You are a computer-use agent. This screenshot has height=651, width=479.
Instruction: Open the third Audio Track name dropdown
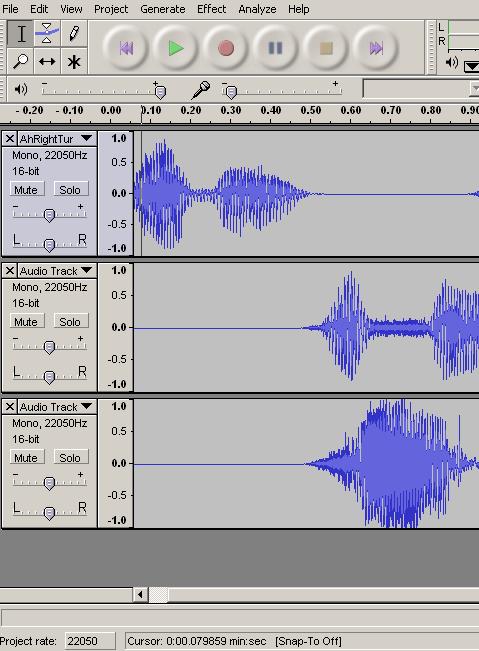86,406
